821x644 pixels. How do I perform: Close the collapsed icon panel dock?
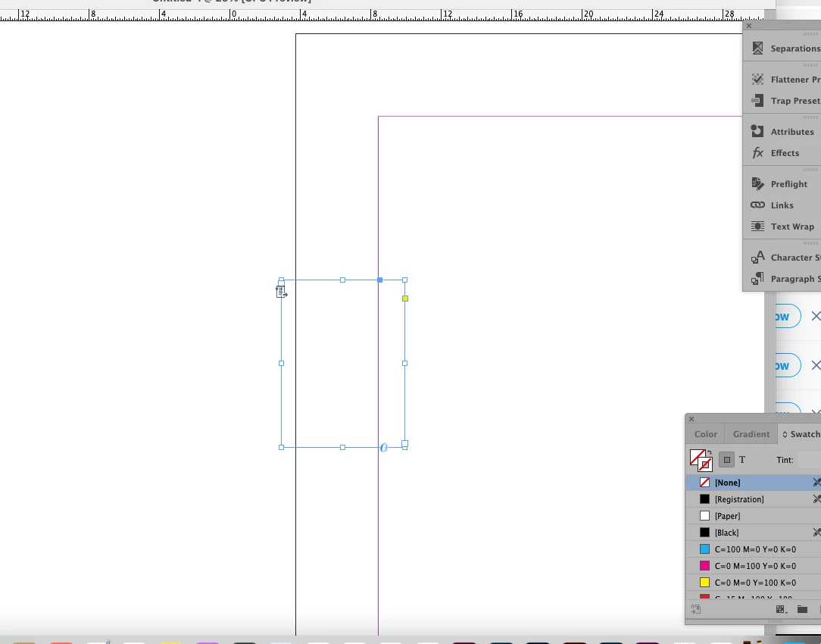tap(749, 26)
